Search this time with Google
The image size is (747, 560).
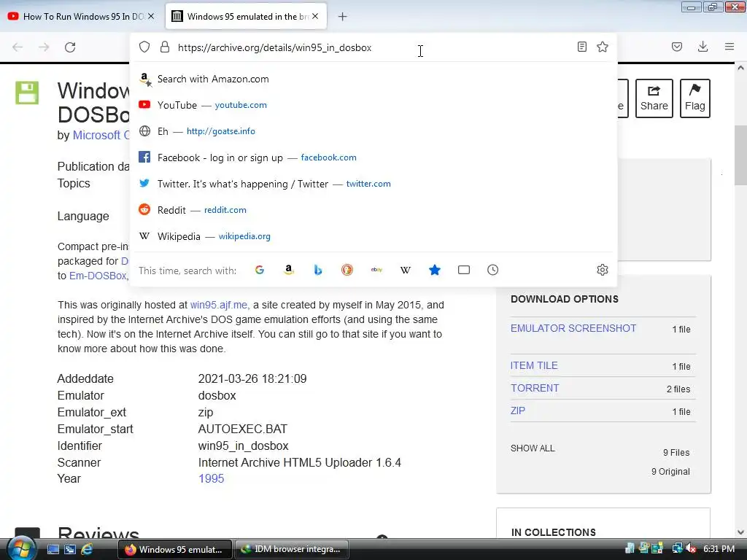(x=260, y=270)
